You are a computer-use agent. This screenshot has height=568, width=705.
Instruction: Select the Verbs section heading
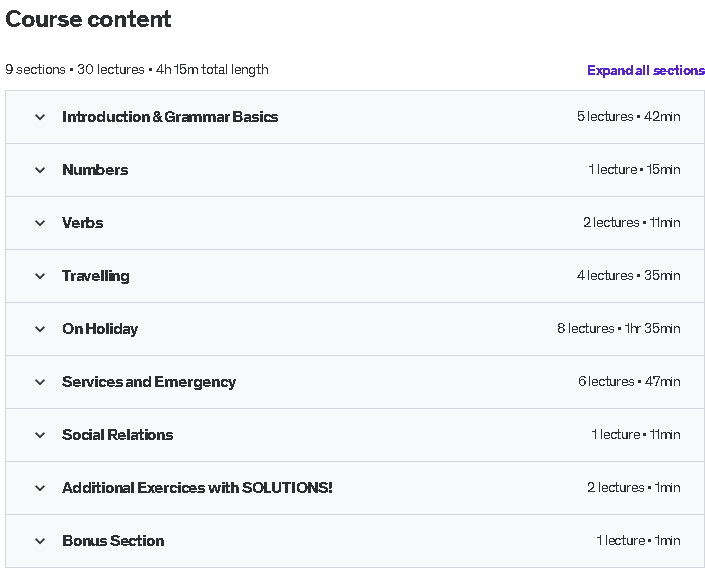click(83, 223)
